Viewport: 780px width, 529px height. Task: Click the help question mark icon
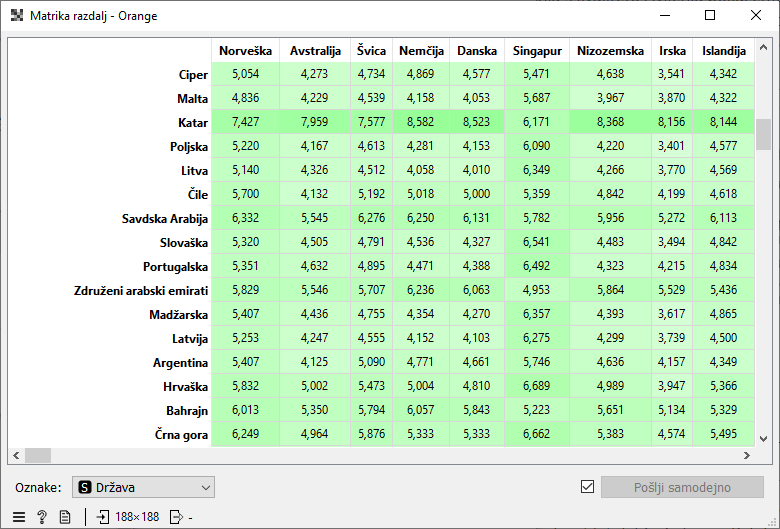pos(42,517)
